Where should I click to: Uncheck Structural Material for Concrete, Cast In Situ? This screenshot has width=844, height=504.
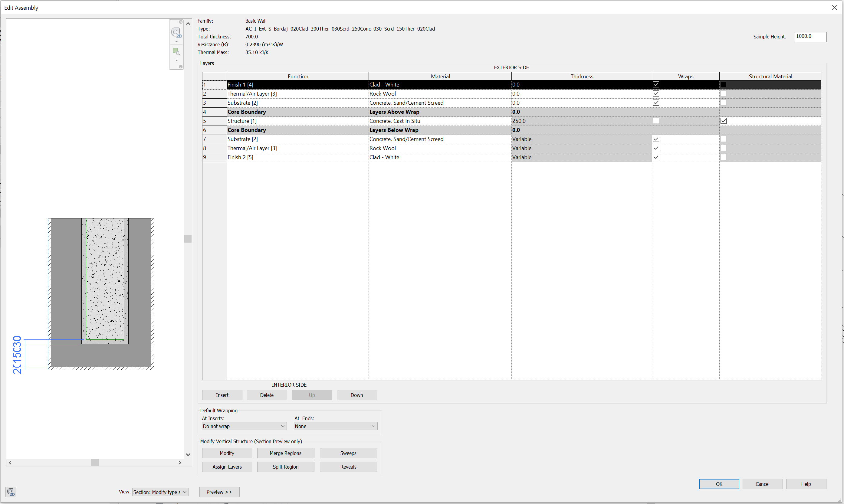(724, 121)
